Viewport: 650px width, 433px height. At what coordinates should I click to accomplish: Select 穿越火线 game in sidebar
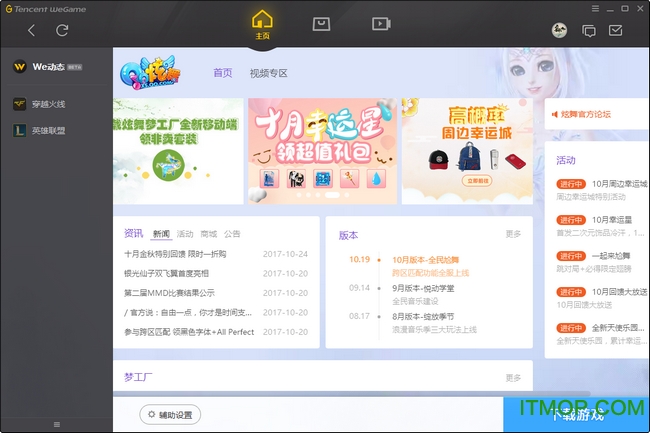pos(39,104)
